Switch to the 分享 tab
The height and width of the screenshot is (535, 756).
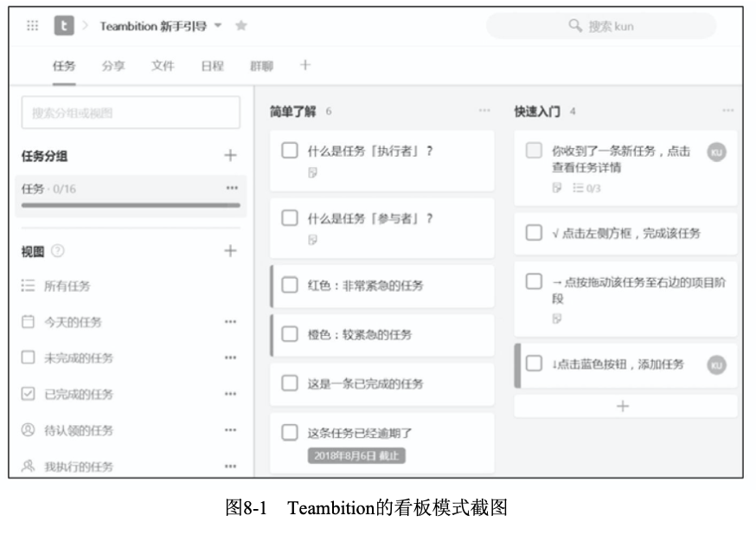click(113, 66)
